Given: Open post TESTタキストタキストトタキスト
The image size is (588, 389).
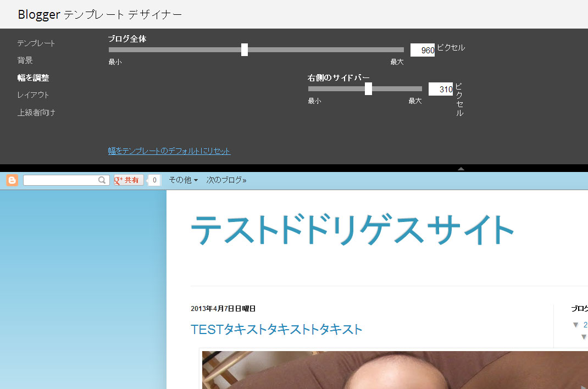Looking at the screenshot, I should tap(276, 330).
